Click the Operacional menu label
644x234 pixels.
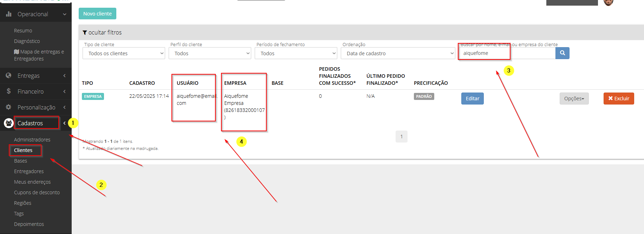point(33,14)
